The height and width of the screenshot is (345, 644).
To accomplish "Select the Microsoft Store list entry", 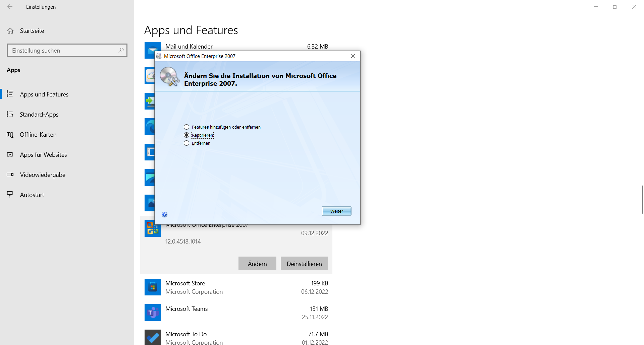I will 236,287.
